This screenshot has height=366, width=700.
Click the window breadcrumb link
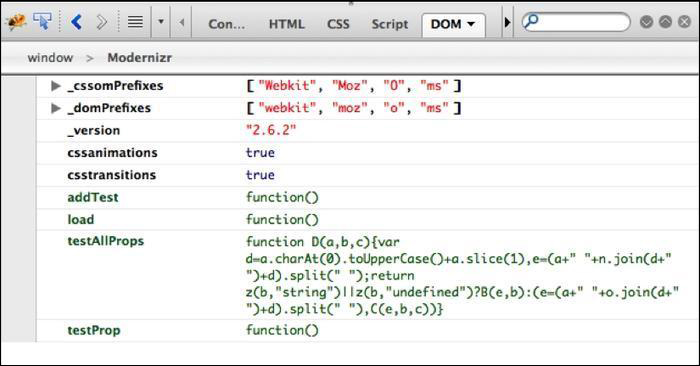[50, 58]
